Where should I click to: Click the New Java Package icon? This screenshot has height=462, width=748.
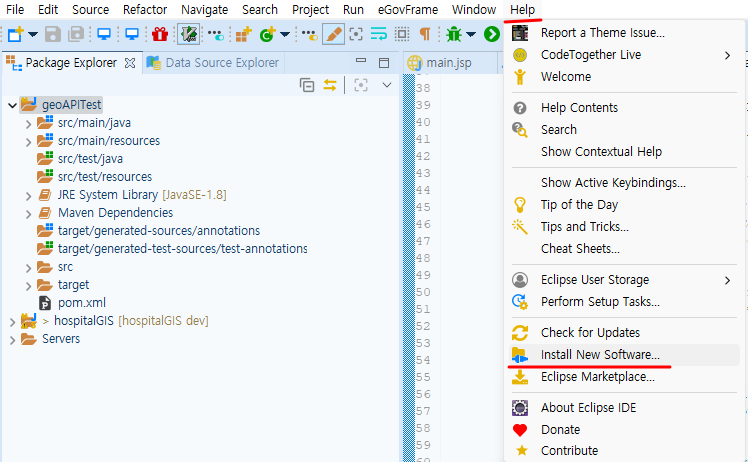[244, 34]
